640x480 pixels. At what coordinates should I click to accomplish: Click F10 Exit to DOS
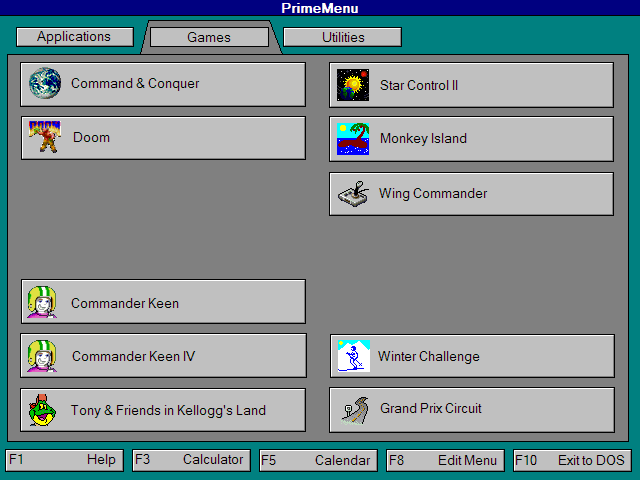(x=572, y=460)
